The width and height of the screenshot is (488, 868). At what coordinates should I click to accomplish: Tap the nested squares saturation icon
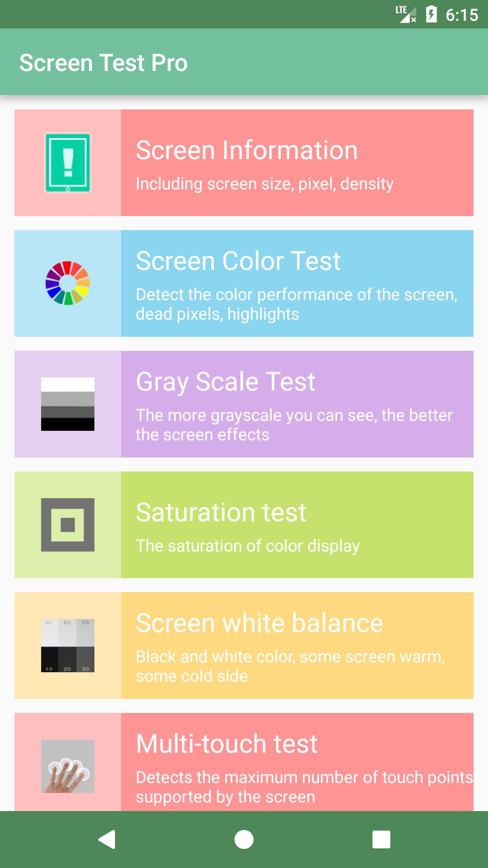pyautogui.click(x=68, y=525)
